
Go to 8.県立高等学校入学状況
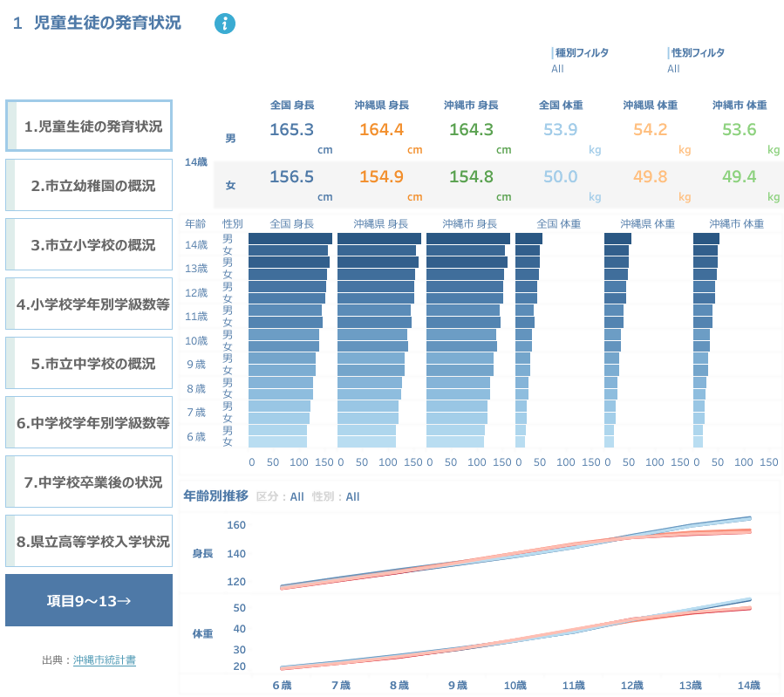click(89, 541)
